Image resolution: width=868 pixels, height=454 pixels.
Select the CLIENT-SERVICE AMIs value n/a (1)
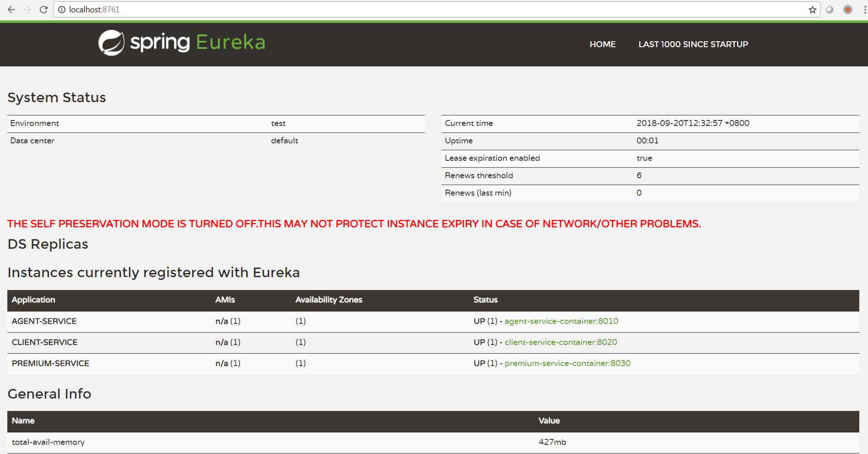228,342
